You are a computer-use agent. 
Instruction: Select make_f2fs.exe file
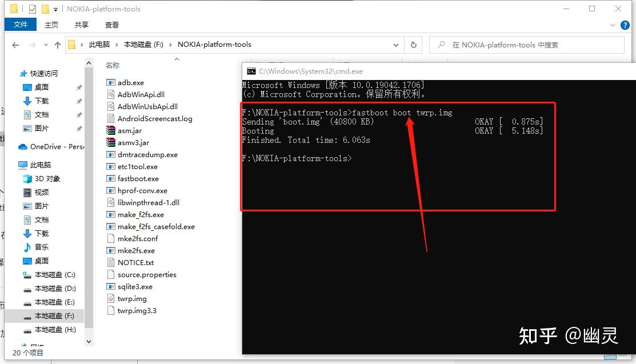coord(141,215)
